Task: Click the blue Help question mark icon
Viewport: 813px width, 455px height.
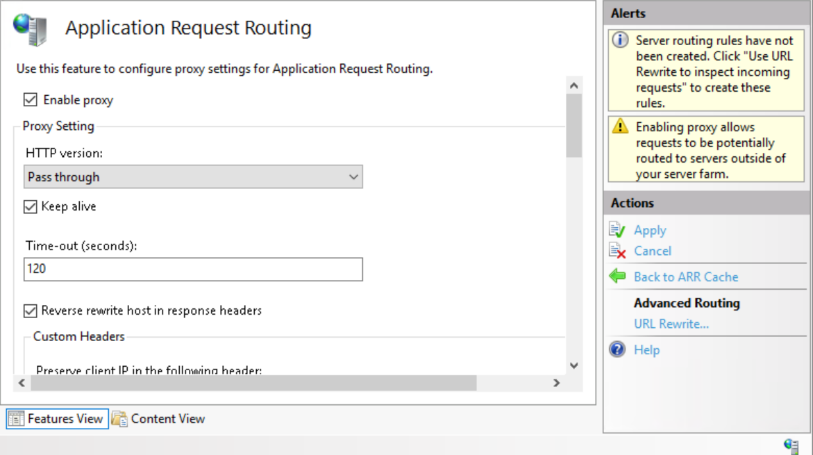Action: pos(617,349)
